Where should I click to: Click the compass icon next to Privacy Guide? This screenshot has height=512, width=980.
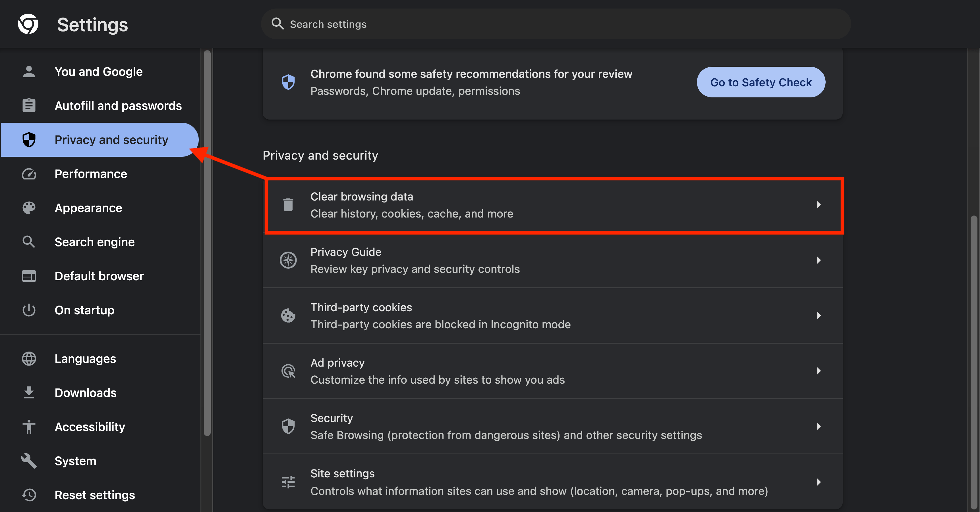point(288,260)
